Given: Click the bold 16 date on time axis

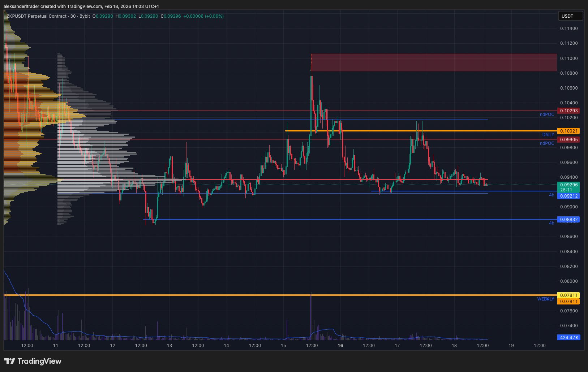Looking at the screenshot, I should point(340,346).
